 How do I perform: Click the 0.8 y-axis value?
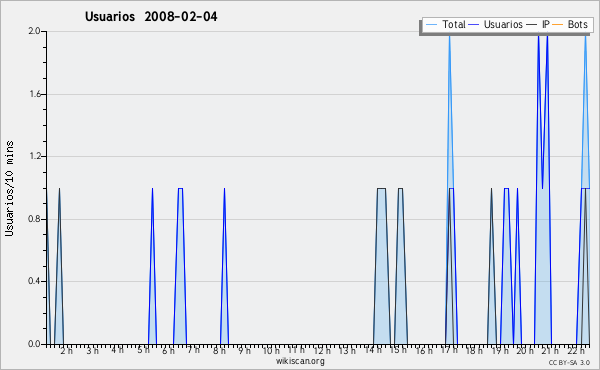click(34, 219)
